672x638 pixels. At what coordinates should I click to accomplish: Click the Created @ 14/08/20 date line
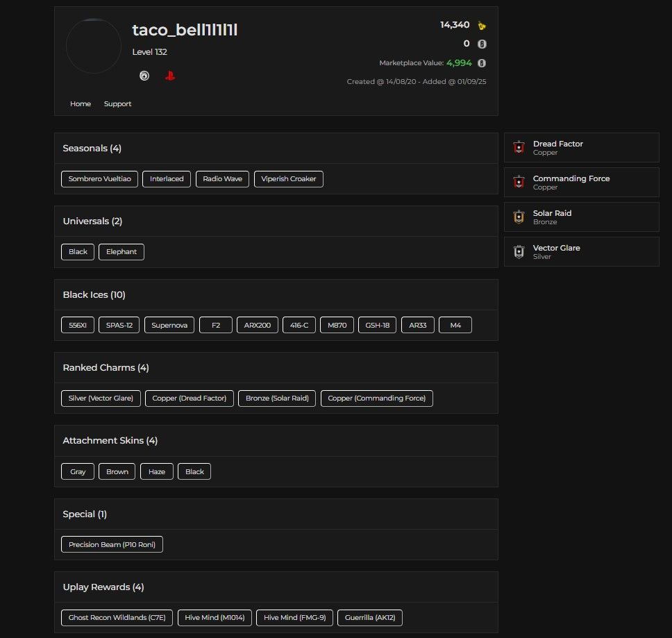point(417,81)
